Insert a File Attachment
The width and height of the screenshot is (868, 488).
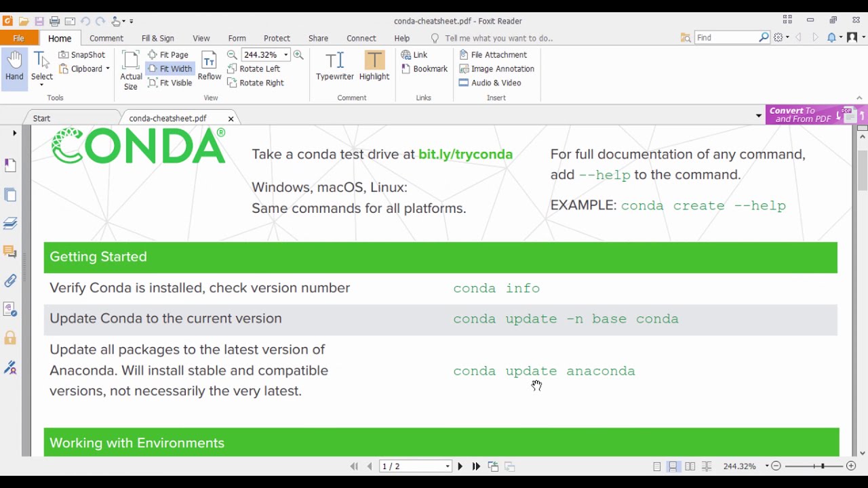pos(493,55)
